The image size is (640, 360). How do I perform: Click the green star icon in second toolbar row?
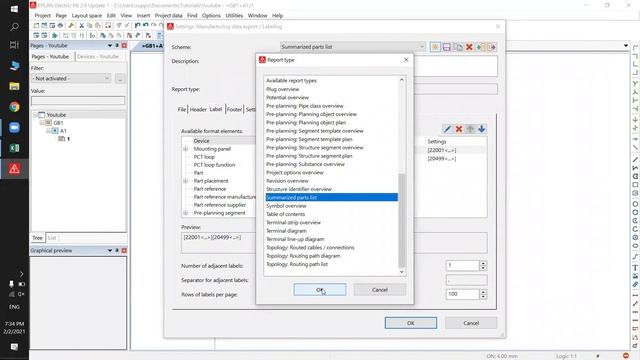pyautogui.click(x=54, y=36)
